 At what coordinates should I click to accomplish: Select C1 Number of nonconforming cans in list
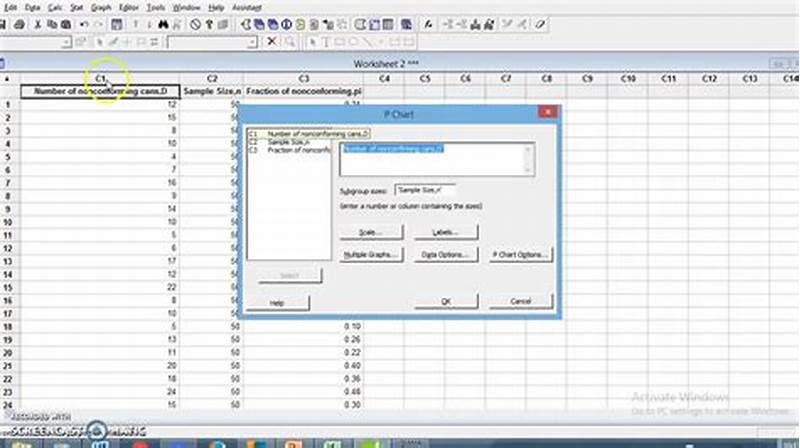click(308, 134)
